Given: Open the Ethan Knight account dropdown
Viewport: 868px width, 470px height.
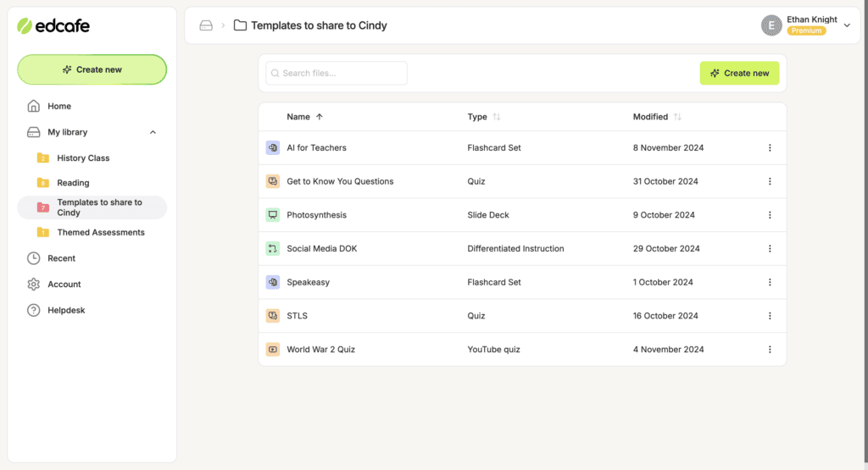Looking at the screenshot, I should pyautogui.click(x=847, y=25).
